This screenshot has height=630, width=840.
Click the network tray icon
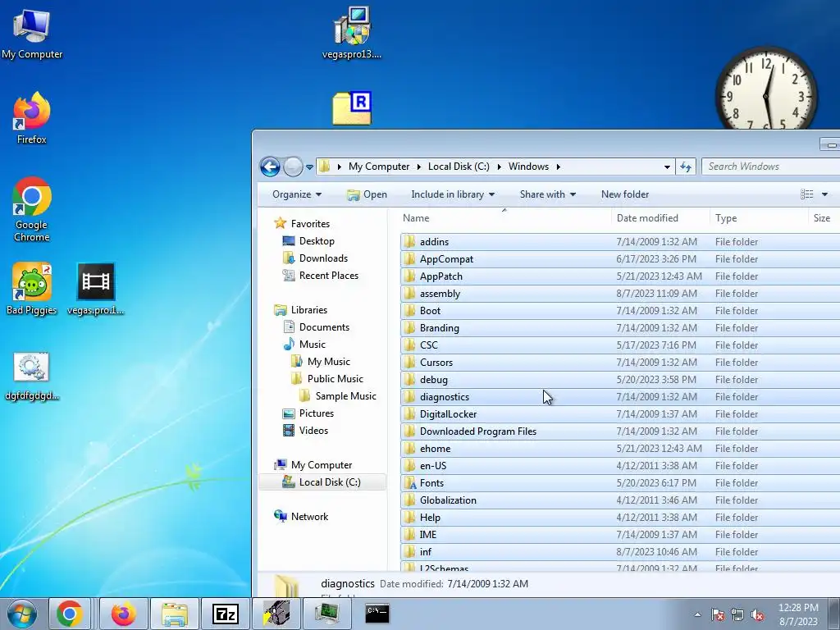[x=737, y=615]
